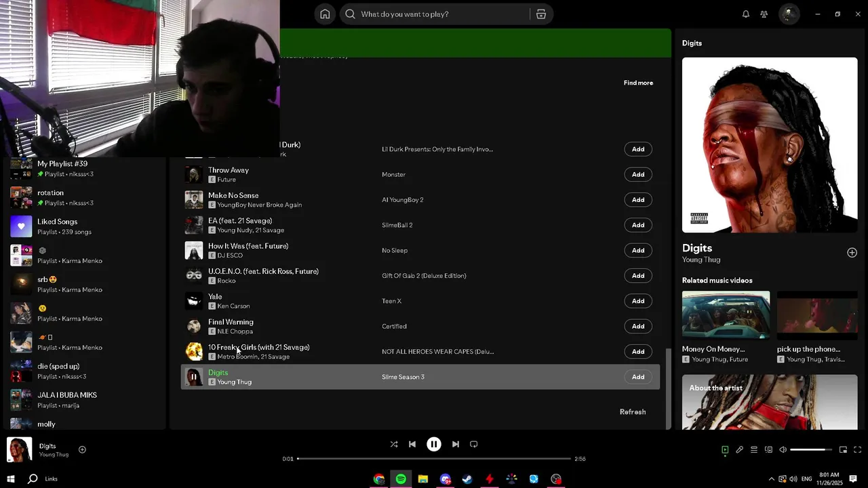Image resolution: width=868 pixels, height=488 pixels.
Task: Pause icon on the Digits row
Action: (194, 378)
